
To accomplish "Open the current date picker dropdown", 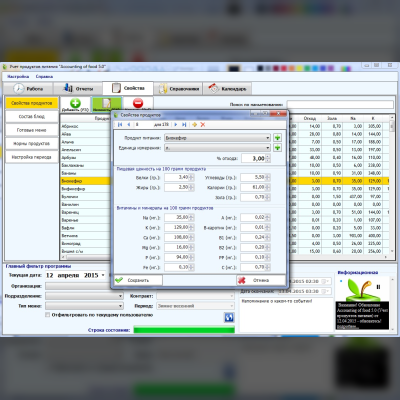I will (x=103, y=275).
